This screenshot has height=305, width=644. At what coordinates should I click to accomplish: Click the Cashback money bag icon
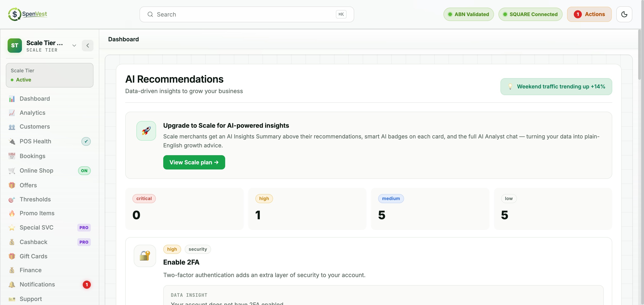(12, 242)
